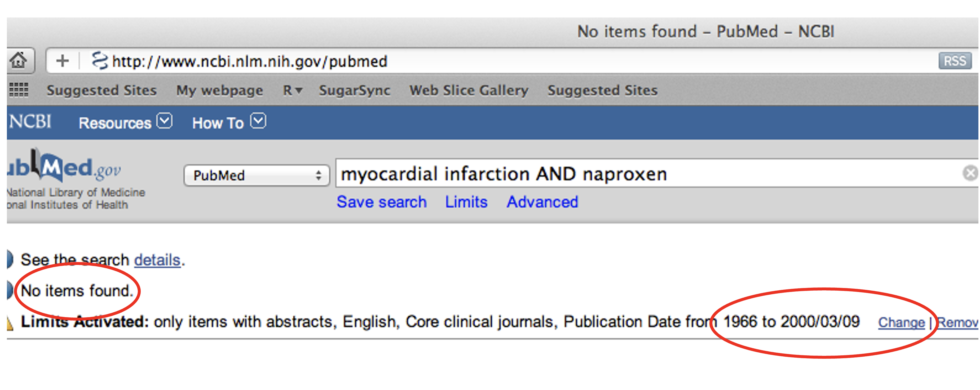
Task: Click the site favicon beside URL
Action: [x=100, y=60]
